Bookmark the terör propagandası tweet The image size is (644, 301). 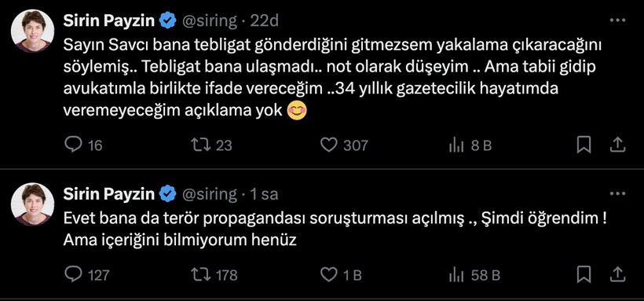point(584,274)
